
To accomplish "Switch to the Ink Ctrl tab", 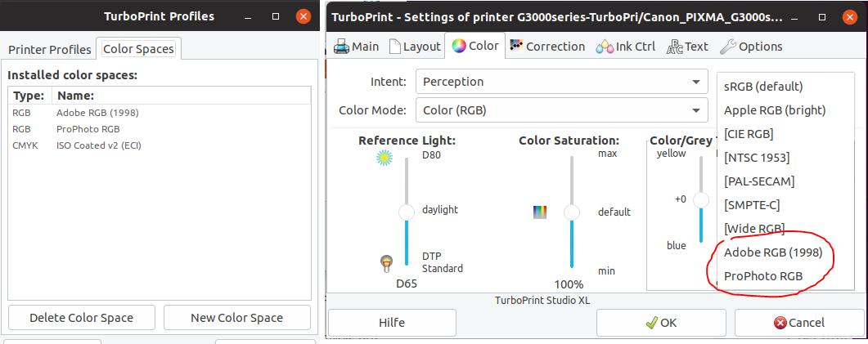I will click(x=626, y=47).
